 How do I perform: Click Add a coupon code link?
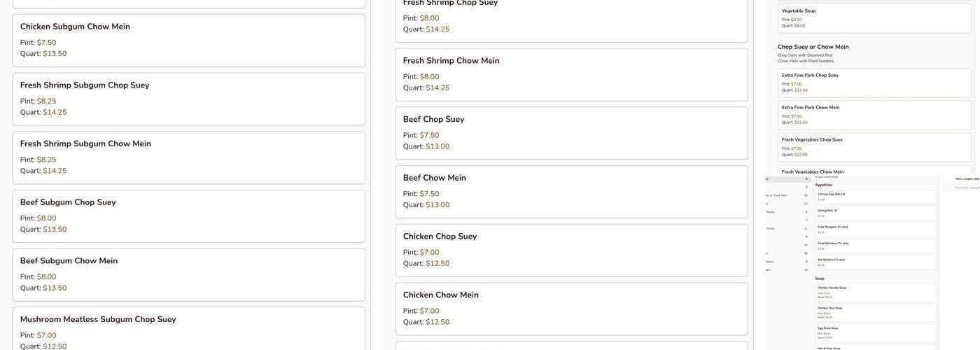[967, 179]
